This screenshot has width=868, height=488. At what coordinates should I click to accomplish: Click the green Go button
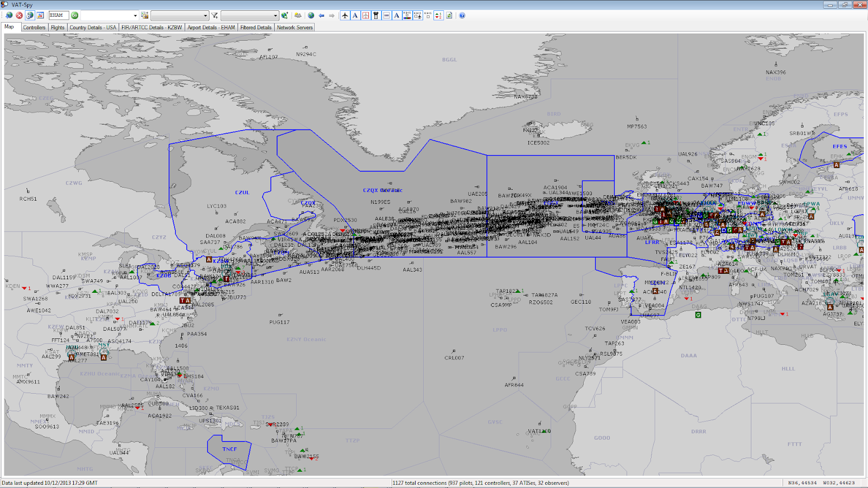point(75,16)
